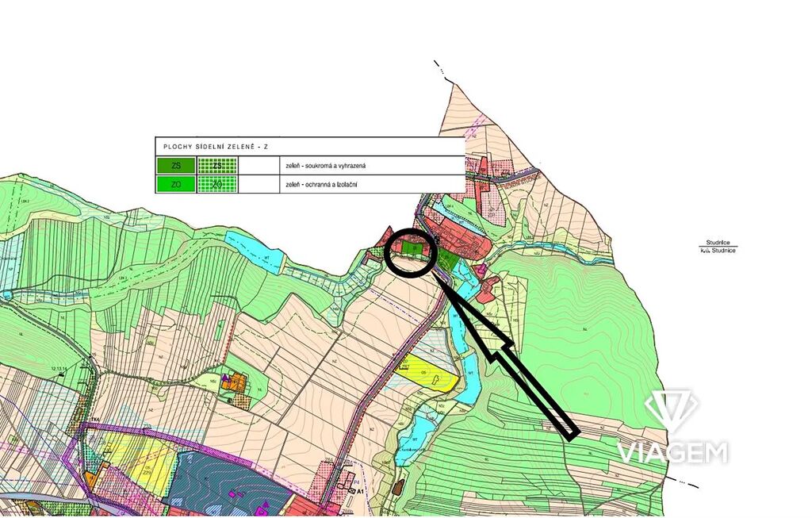Image resolution: width=812 pixels, height=518 pixels.
Task: Click the small brown patch near bottom pond
Action: (x=397, y=486)
